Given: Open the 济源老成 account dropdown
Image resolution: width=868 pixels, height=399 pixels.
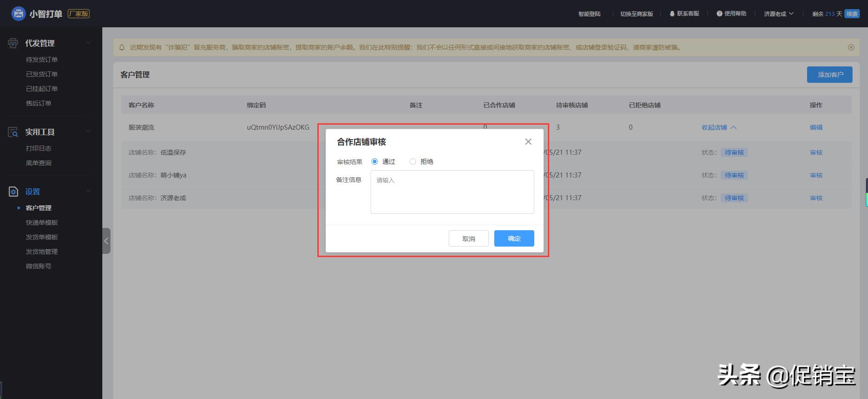Looking at the screenshot, I should [778, 14].
